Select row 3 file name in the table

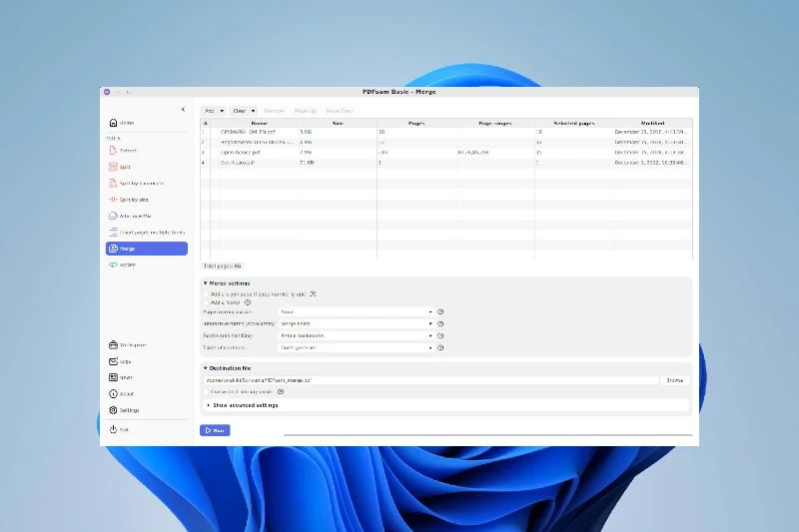click(241, 153)
